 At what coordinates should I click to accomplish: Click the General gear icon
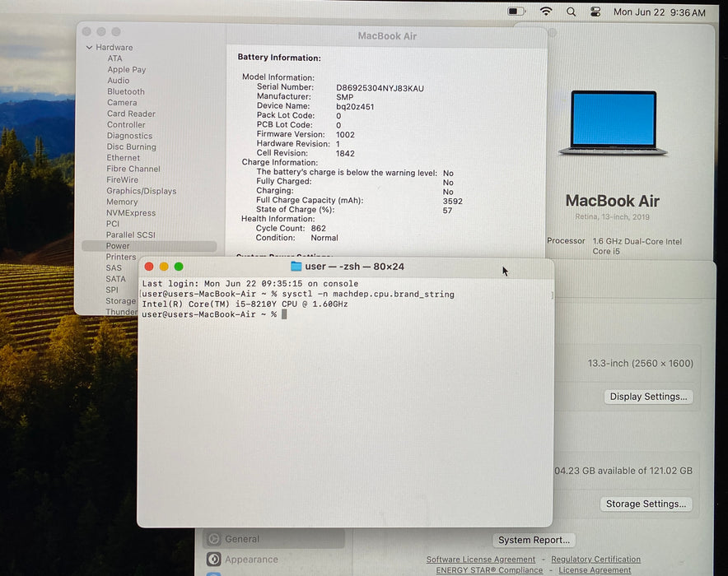coord(213,539)
